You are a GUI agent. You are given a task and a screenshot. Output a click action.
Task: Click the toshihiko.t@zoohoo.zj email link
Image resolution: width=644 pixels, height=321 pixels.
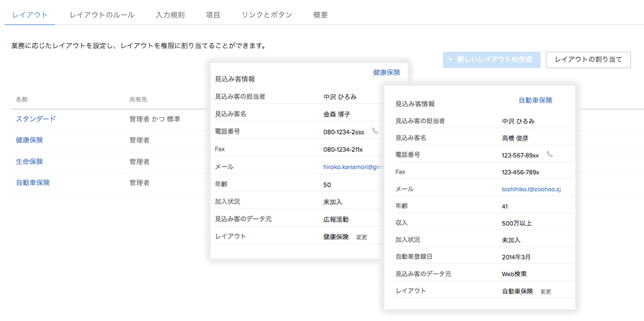point(531,189)
